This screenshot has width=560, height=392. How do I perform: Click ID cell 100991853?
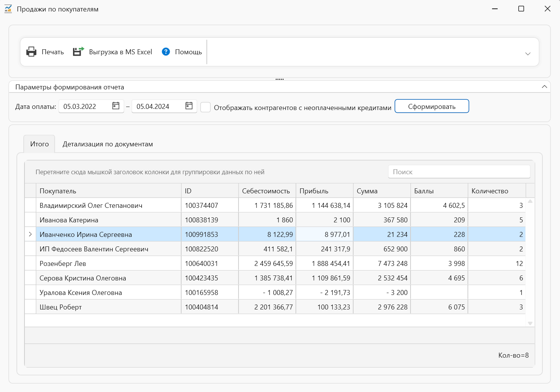tap(210, 234)
